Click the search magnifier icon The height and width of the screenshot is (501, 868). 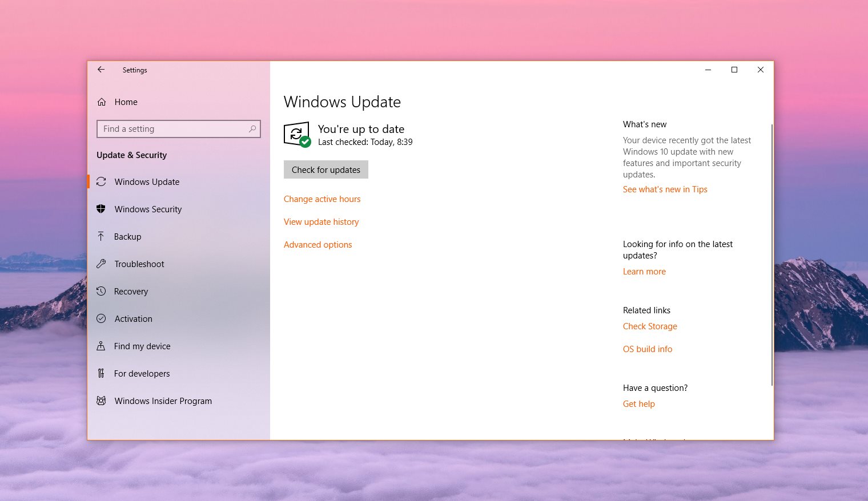(x=252, y=129)
